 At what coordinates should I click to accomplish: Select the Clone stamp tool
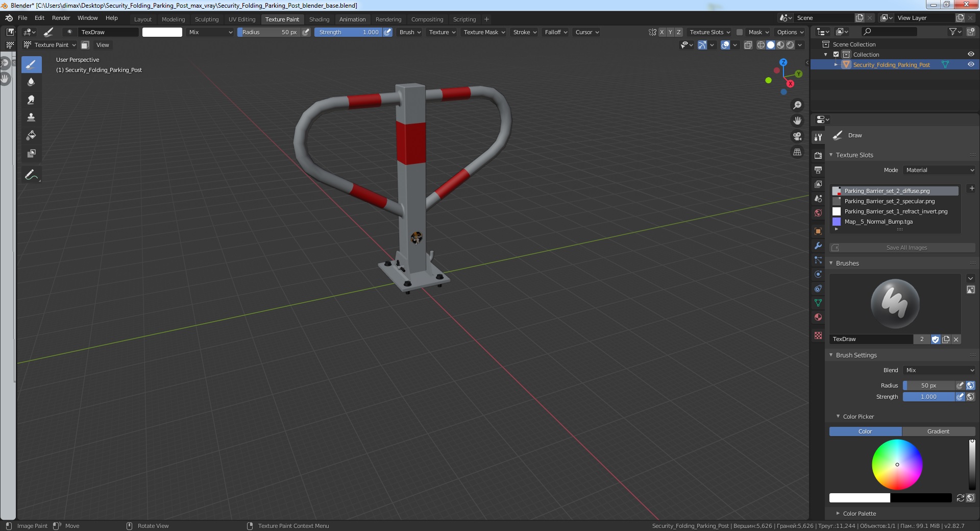click(31, 117)
